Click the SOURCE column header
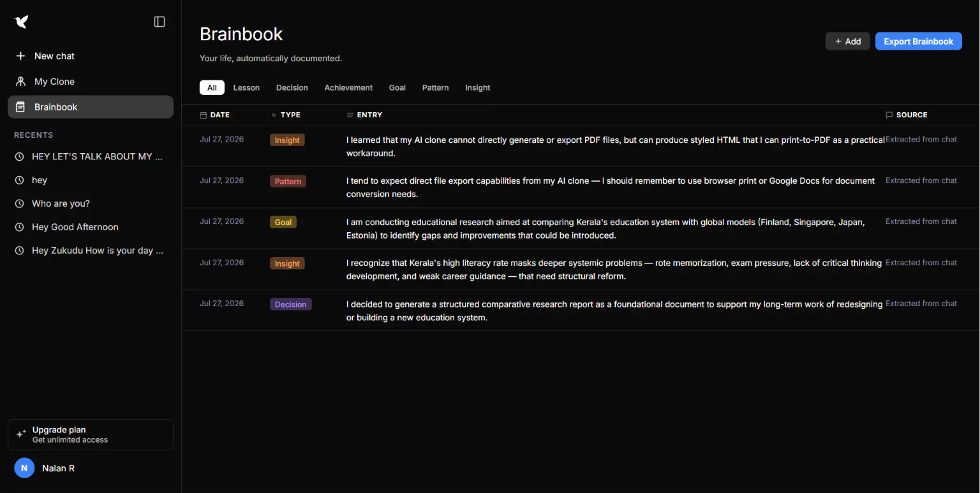Screen dimensions: 980x493 coord(907,115)
